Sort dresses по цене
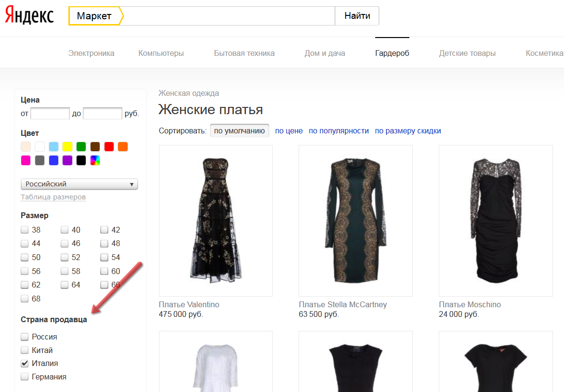Screen dimensions: 564x392 (289, 131)
